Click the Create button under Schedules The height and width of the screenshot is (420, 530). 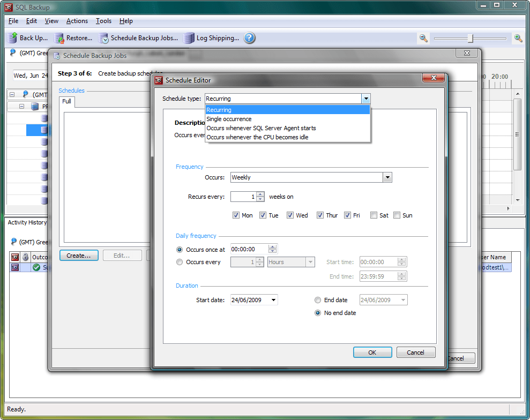coord(78,255)
